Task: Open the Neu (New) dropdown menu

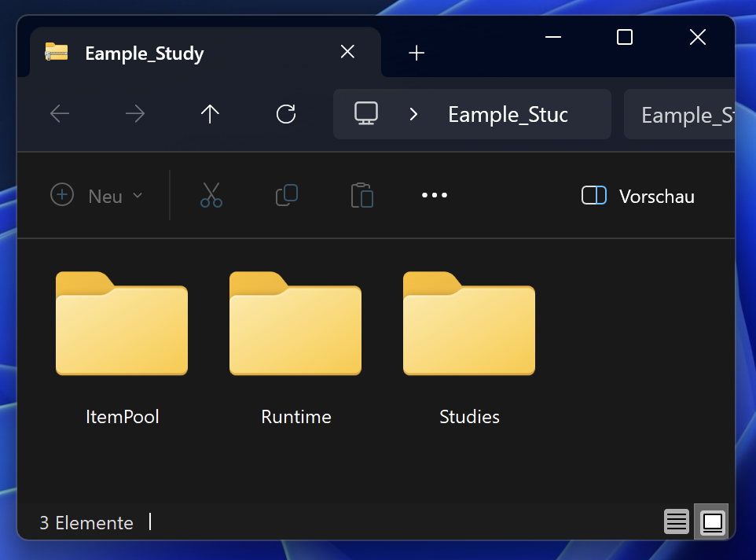Action: pyautogui.click(x=97, y=195)
